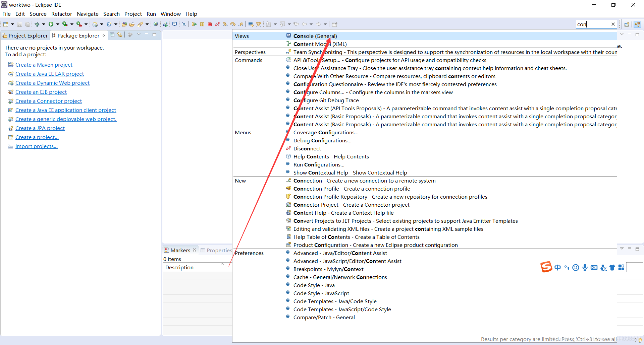
Task: Toggle Sogou punctuation mode
Action: pyautogui.click(x=567, y=267)
